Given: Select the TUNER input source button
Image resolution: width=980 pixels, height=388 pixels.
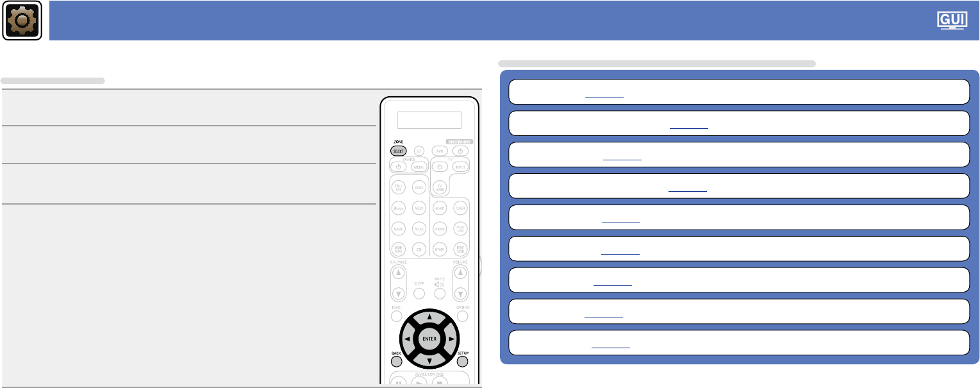Looking at the screenshot, I should 460,208.
